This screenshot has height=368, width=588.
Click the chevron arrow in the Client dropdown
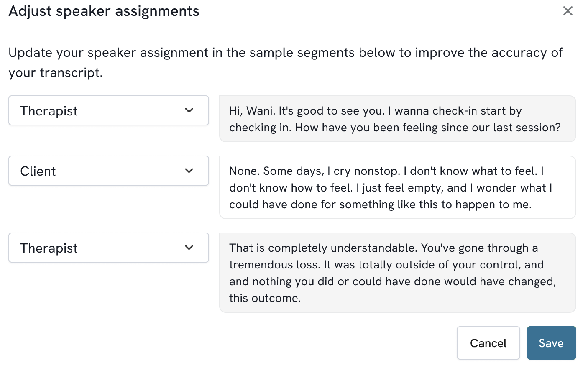pyautogui.click(x=189, y=171)
